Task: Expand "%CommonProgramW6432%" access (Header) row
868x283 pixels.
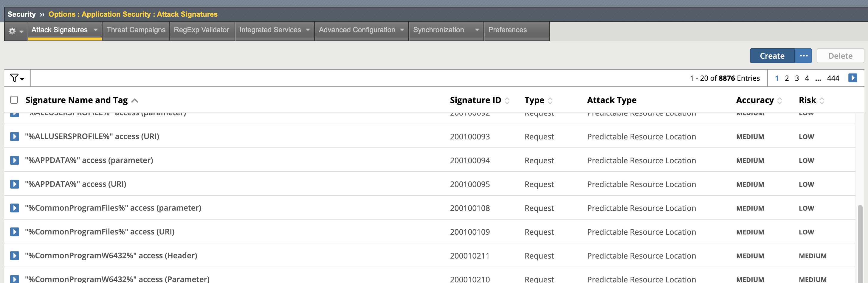Action: coord(15,256)
